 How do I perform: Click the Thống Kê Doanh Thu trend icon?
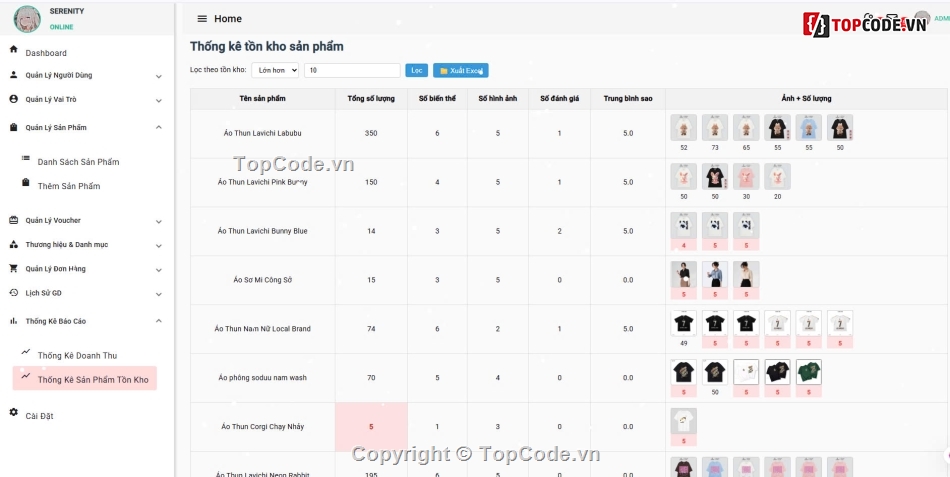pos(25,352)
